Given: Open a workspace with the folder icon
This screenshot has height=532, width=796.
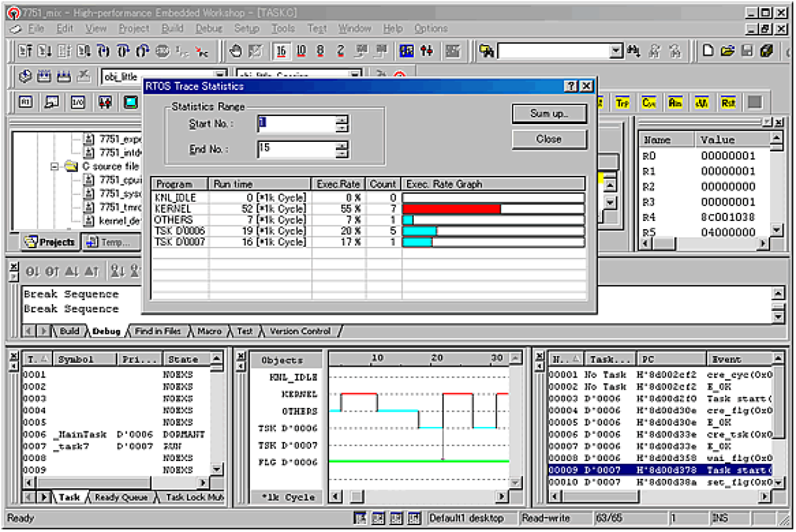Looking at the screenshot, I should point(728,50).
